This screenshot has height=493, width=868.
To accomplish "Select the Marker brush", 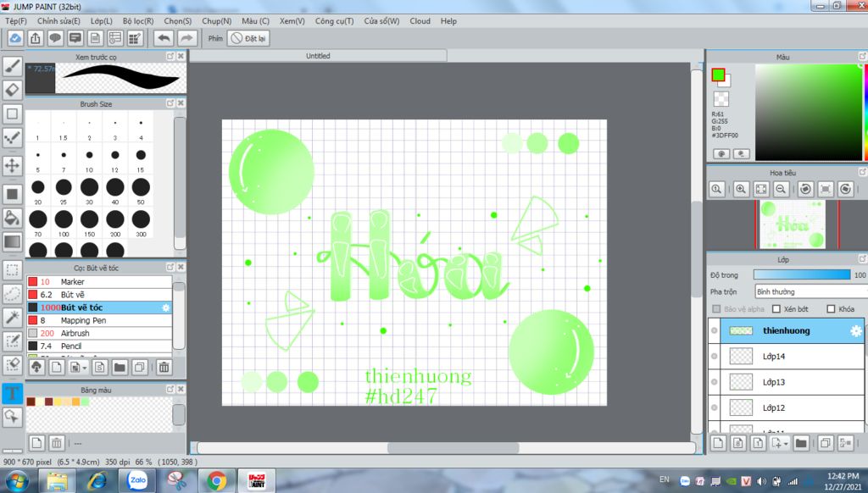I will [100, 281].
